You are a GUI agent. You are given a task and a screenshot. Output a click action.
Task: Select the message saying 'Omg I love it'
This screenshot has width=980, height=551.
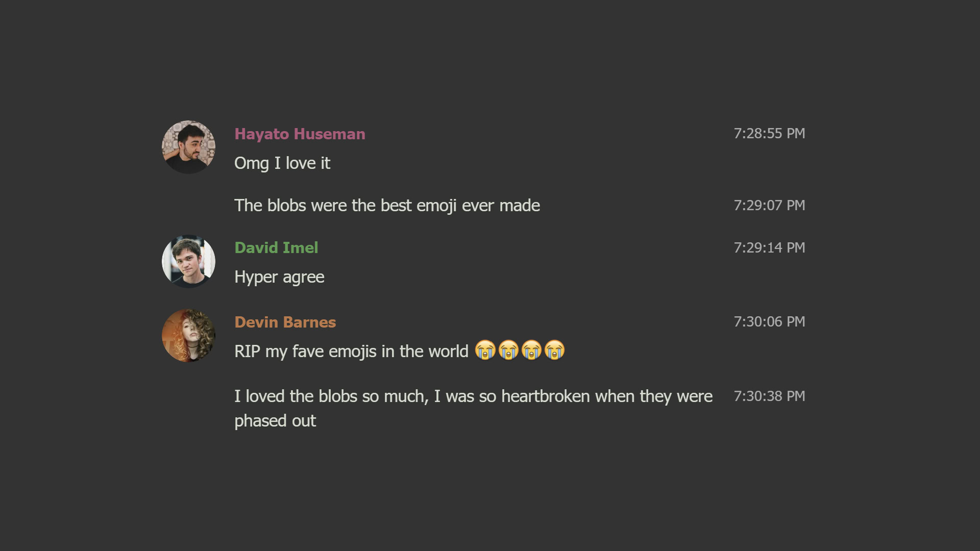pos(282,163)
